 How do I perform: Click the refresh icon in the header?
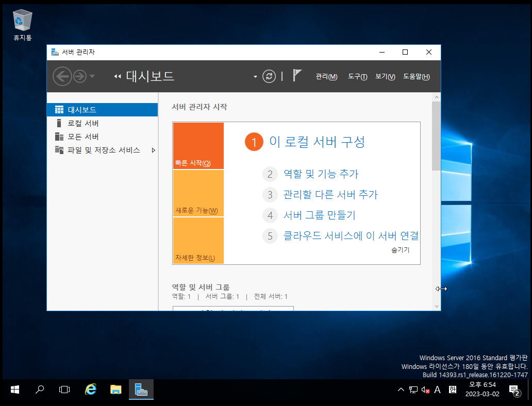coord(269,76)
